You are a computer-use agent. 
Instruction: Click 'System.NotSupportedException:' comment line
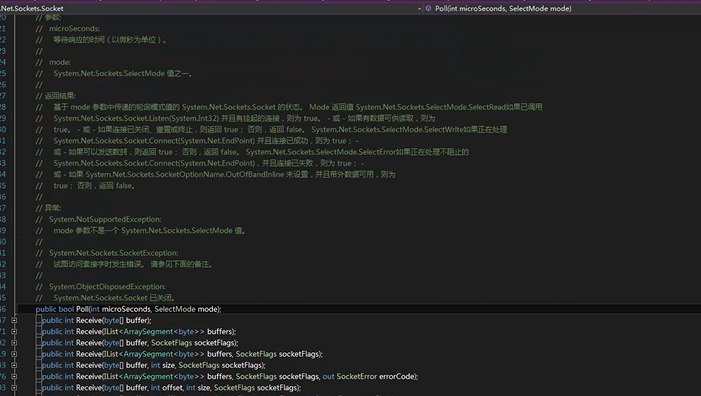pos(105,219)
